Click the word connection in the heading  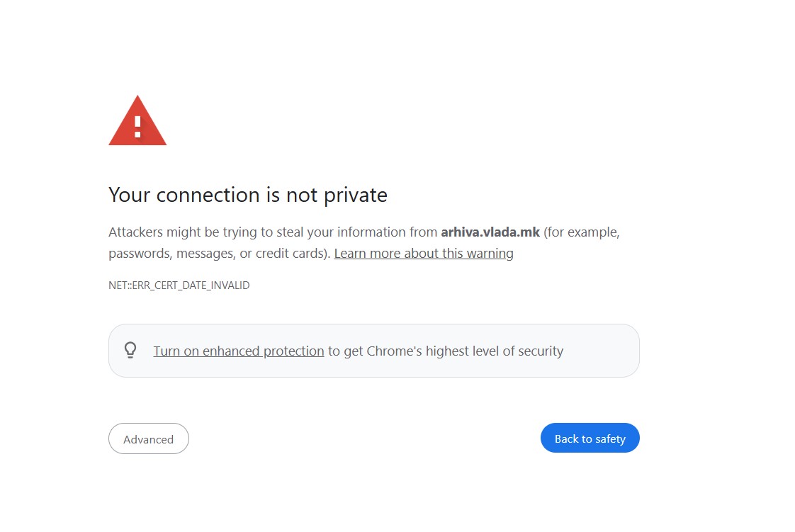point(210,195)
